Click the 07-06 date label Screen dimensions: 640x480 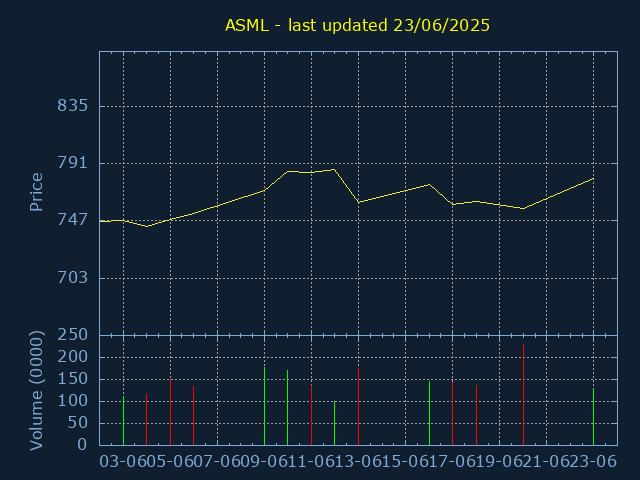point(217,462)
